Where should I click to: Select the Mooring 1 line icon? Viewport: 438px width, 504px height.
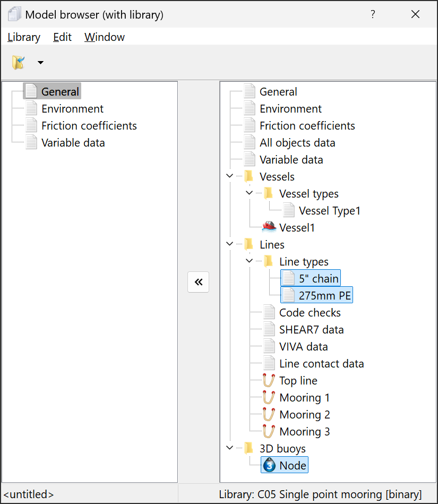(x=269, y=398)
